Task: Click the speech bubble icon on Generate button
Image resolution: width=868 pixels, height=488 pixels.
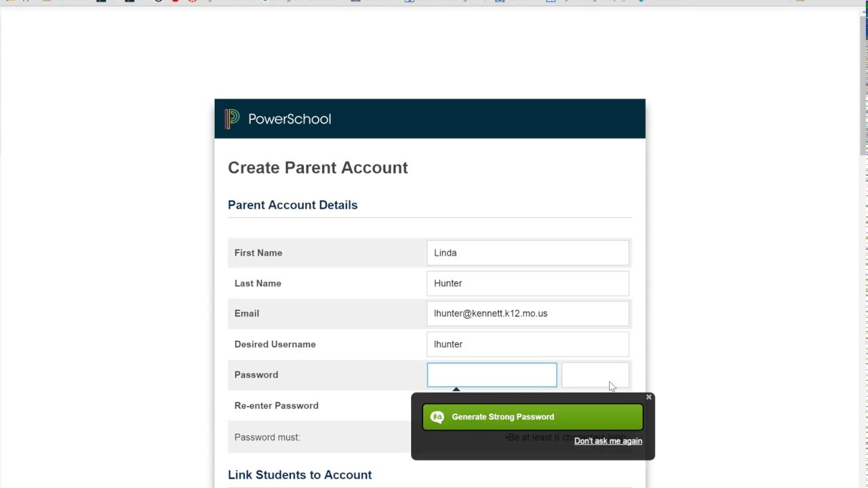Action: coord(437,417)
